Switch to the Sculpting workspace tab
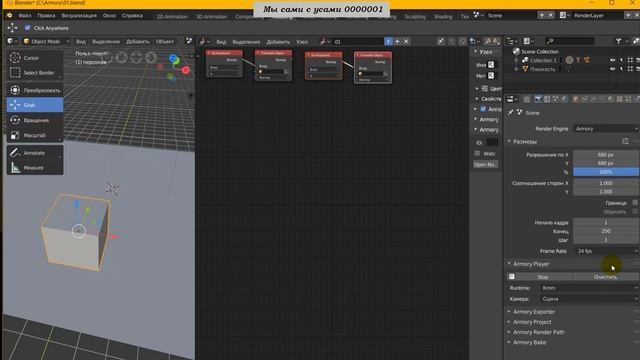Viewport: 640px width, 360px height. click(x=415, y=17)
